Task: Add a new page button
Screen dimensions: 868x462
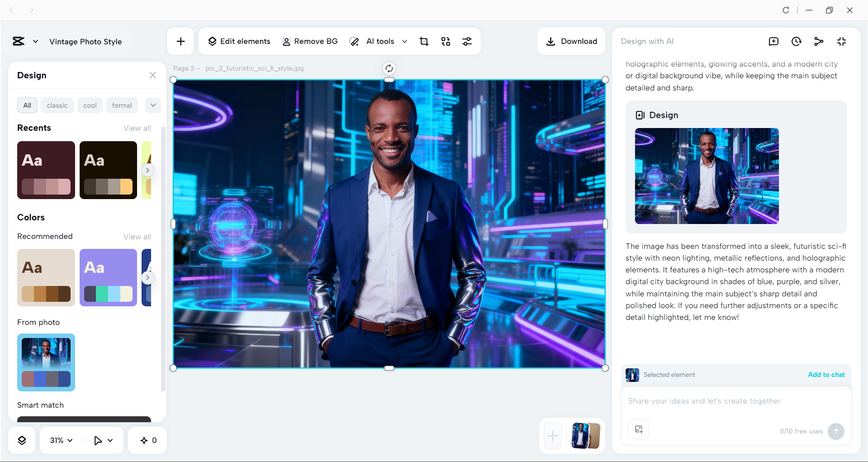Action: tap(552, 436)
